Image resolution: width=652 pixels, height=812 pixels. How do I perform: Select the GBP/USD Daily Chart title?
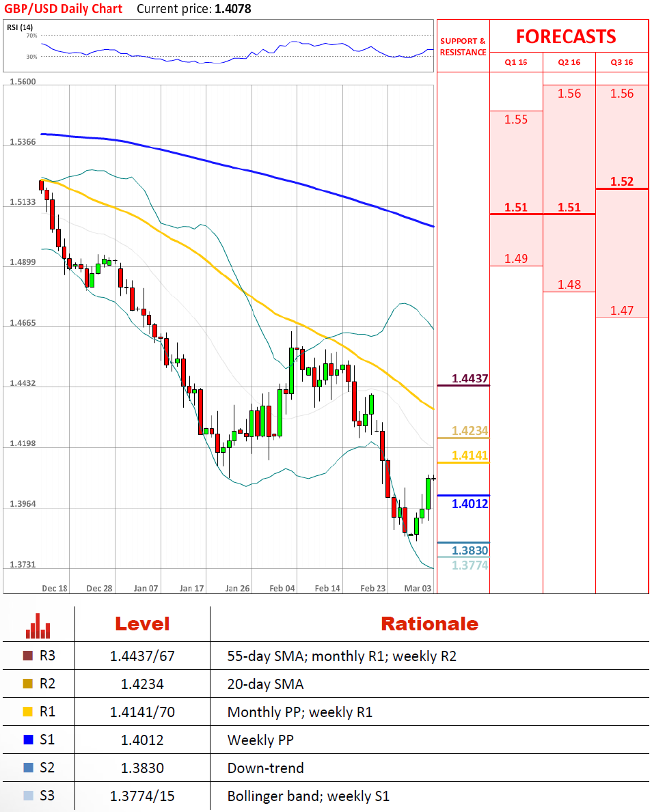(x=64, y=9)
